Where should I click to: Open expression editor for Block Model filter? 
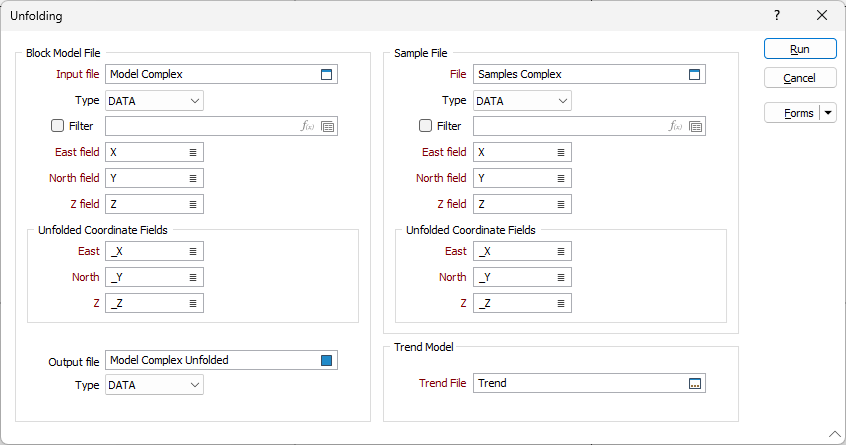(307, 126)
